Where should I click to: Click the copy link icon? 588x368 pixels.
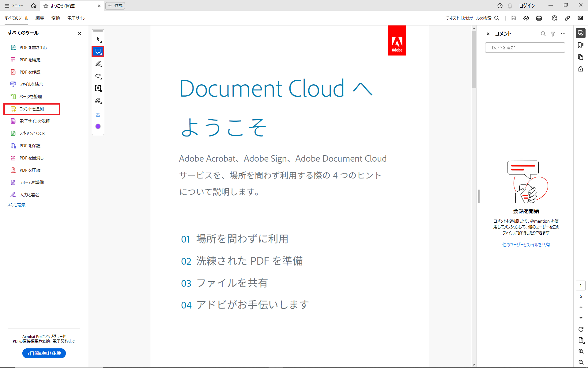(567, 18)
